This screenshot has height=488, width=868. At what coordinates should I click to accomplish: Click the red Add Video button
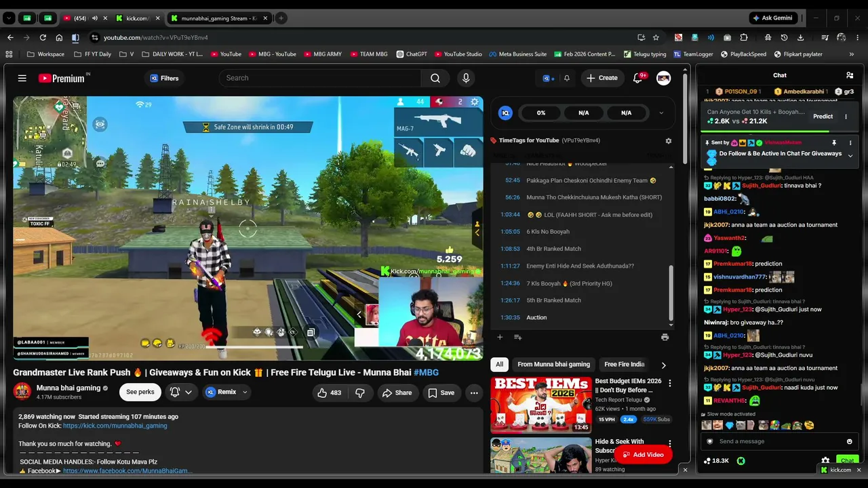coord(643,455)
